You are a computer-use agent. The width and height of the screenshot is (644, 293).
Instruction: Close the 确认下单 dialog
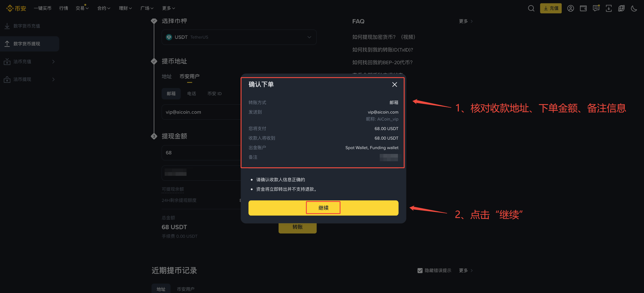click(x=394, y=84)
